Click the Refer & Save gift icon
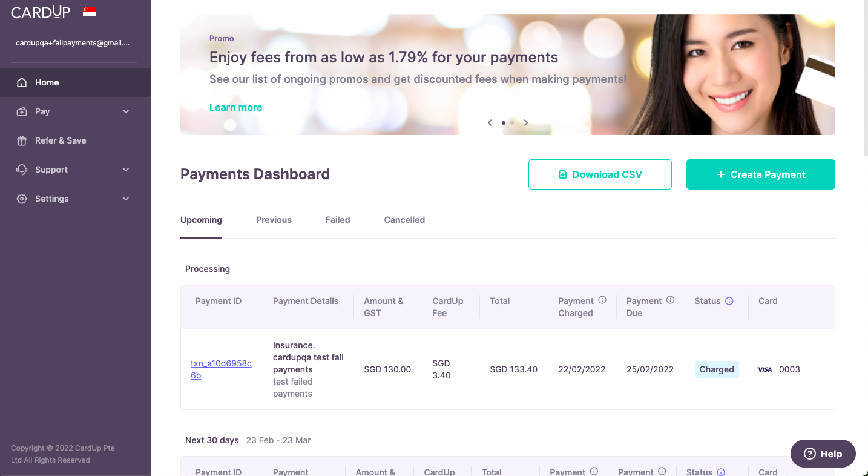The width and height of the screenshot is (868, 476). pos(22,140)
